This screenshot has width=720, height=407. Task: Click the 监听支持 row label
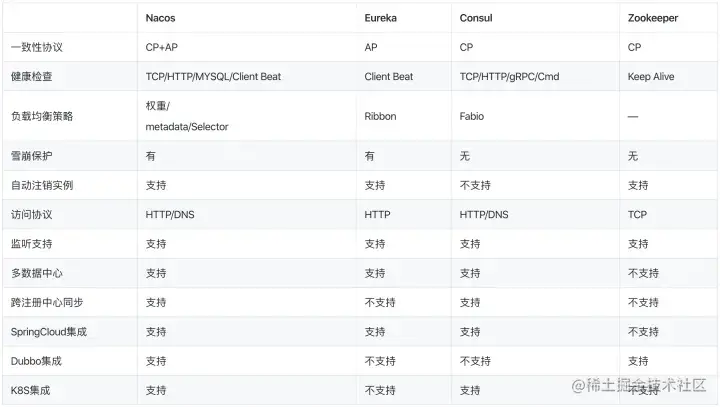31,244
